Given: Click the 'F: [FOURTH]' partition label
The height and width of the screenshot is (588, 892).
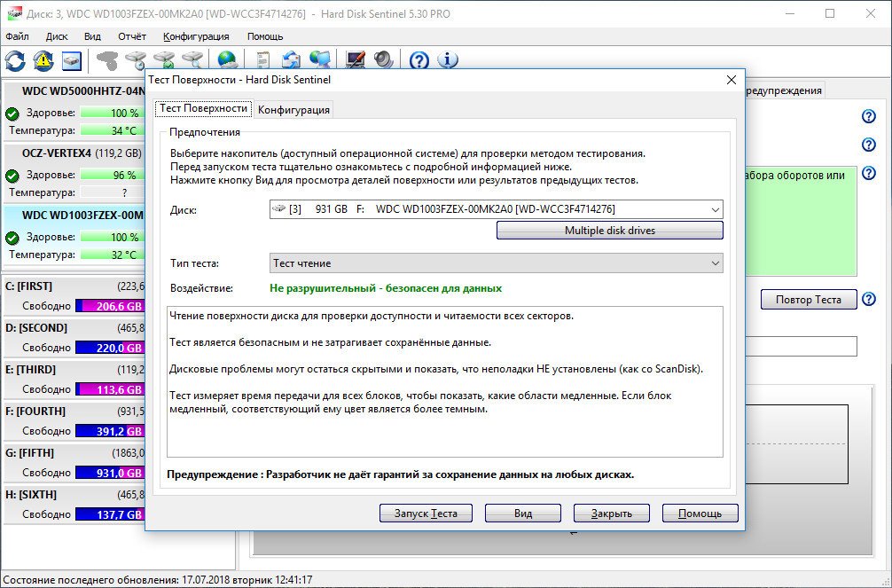Looking at the screenshot, I should 35,412.
